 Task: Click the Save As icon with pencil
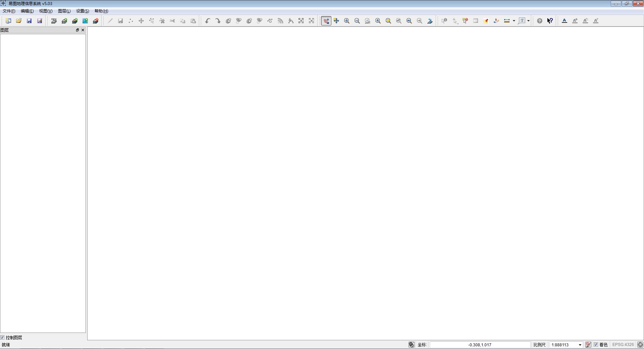pos(40,21)
